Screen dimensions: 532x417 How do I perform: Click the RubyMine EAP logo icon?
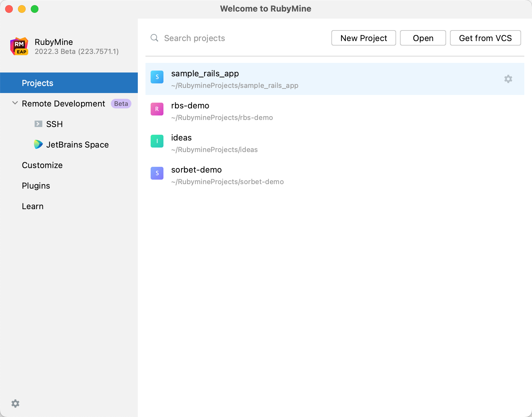coord(19,47)
